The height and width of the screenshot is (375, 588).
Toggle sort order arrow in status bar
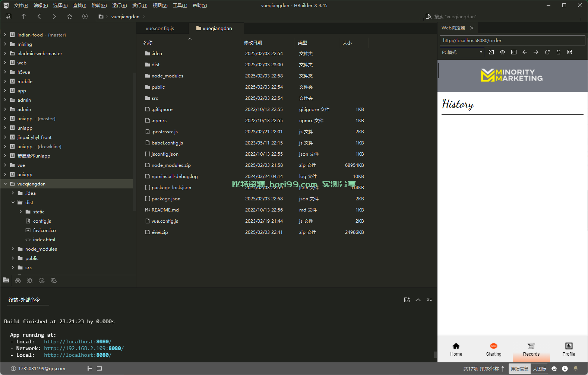point(503,369)
